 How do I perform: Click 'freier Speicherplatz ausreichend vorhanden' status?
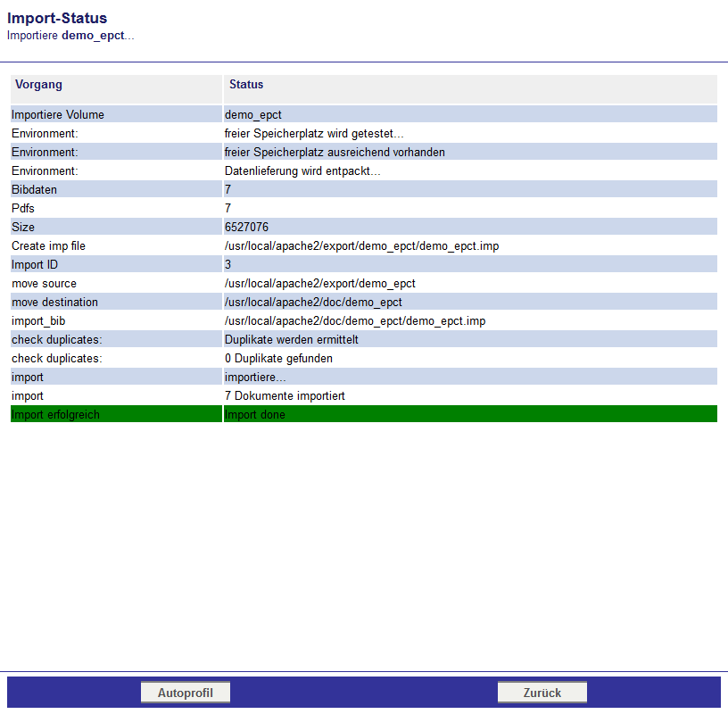pyautogui.click(x=335, y=152)
